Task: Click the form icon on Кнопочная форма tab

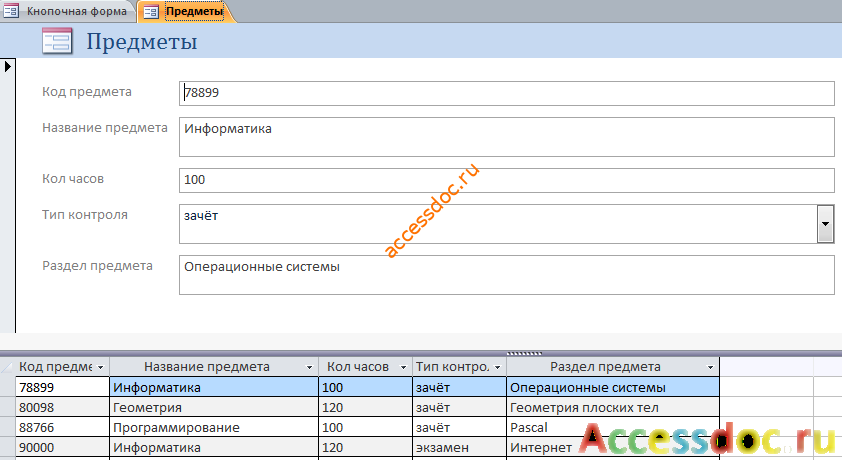Action: (x=11, y=11)
